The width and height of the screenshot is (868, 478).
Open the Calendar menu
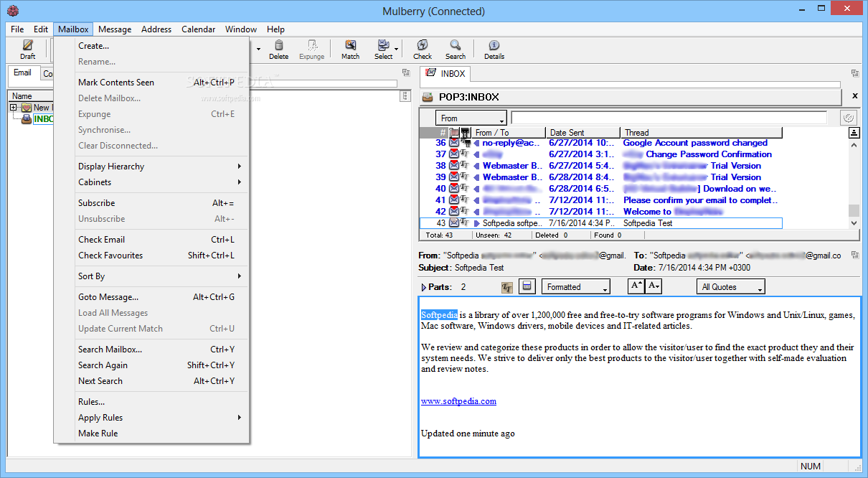(198, 29)
